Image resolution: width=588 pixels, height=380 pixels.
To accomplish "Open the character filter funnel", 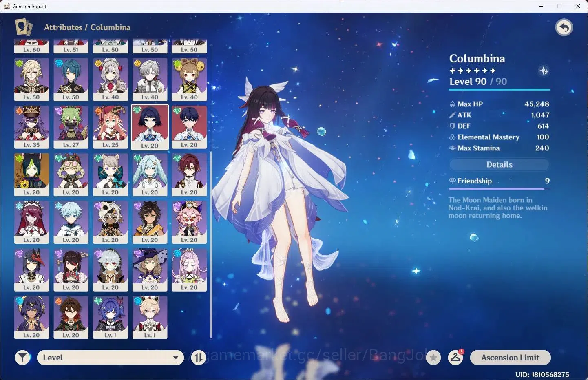I will click(x=23, y=358).
